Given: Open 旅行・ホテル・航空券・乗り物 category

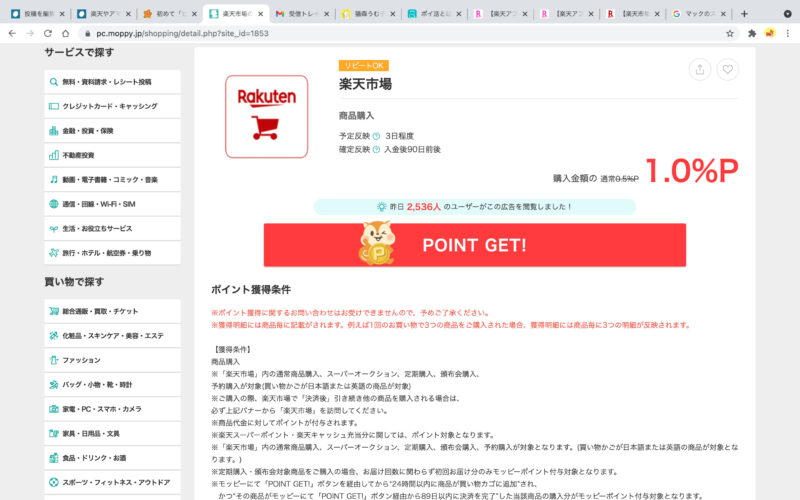Looking at the screenshot, I should pyautogui.click(x=112, y=253).
